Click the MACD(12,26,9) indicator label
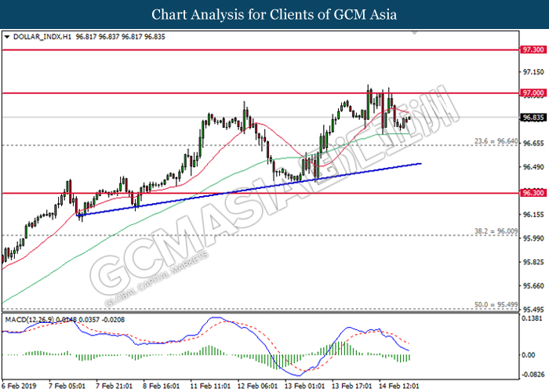The height and width of the screenshot is (392, 549). point(30,320)
